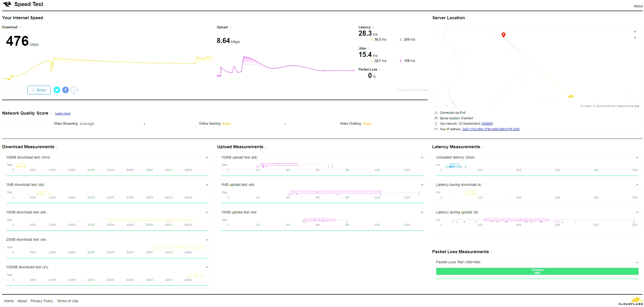Open the AS6805 network link
The height and width of the screenshot is (307, 644).
click(x=487, y=124)
